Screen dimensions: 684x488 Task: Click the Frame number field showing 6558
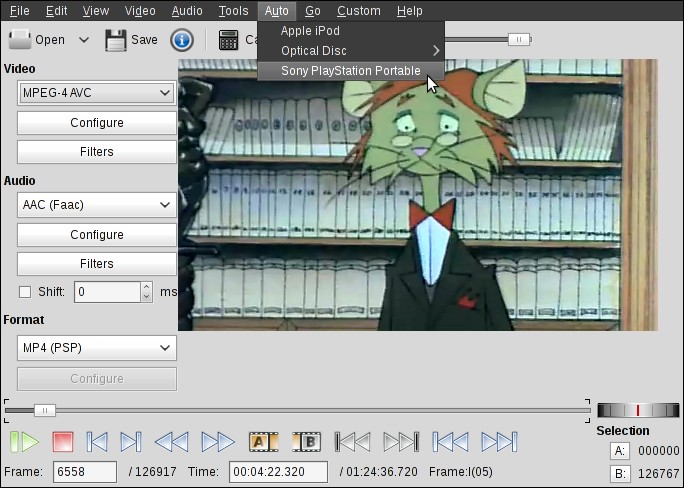point(85,472)
